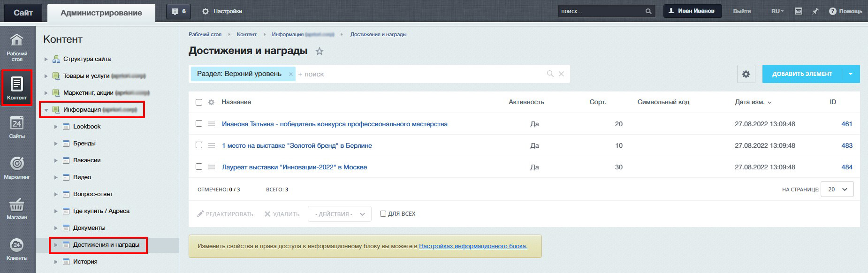This screenshot has width=868, height=273.
Task: Open the Магазин sidebar section
Action: coord(17,209)
